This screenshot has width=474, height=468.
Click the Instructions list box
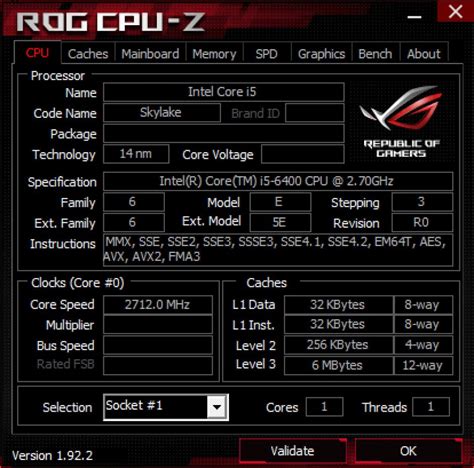[278, 250]
